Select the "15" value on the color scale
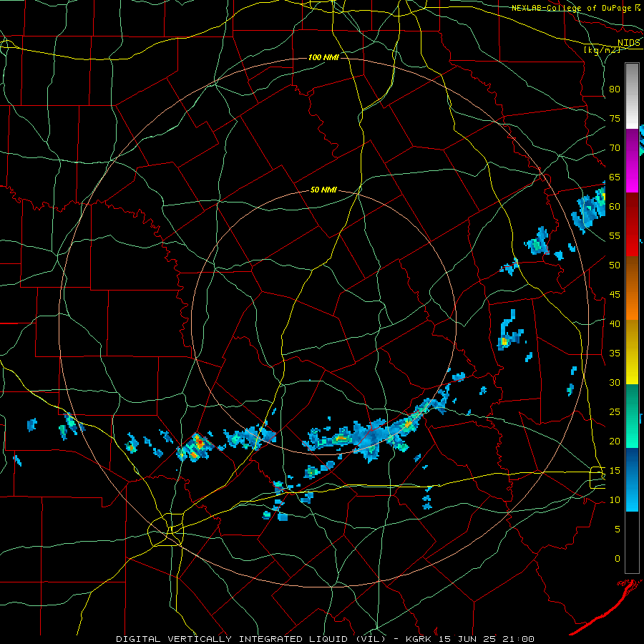This screenshot has width=644, height=644. [615, 471]
